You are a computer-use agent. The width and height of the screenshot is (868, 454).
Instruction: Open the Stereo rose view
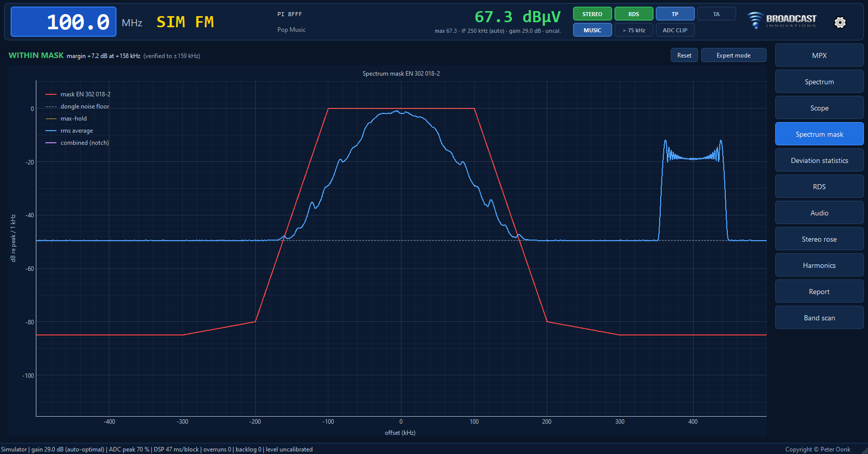click(819, 239)
